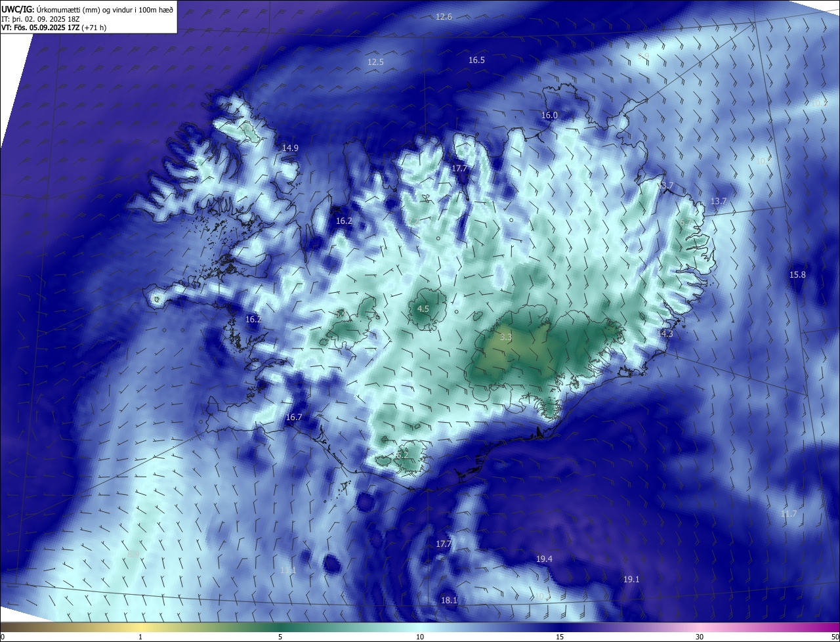Click the 12.5 value north of the Westfjords

point(375,62)
